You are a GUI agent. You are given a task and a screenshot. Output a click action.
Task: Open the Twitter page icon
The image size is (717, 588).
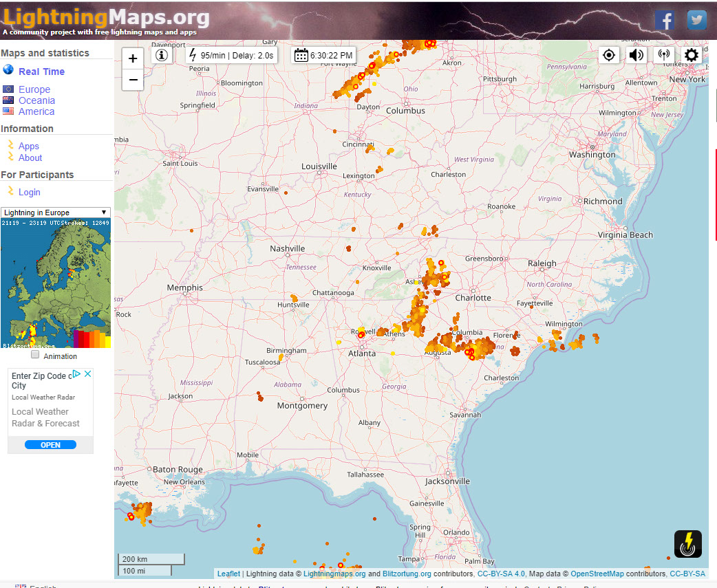point(697,20)
